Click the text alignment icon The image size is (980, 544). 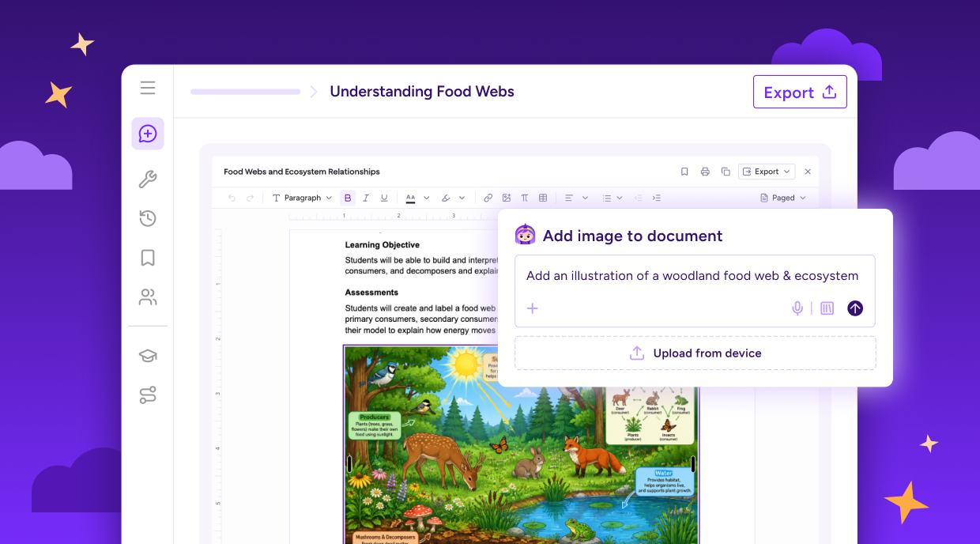pyautogui.click(x=568, y=198)
